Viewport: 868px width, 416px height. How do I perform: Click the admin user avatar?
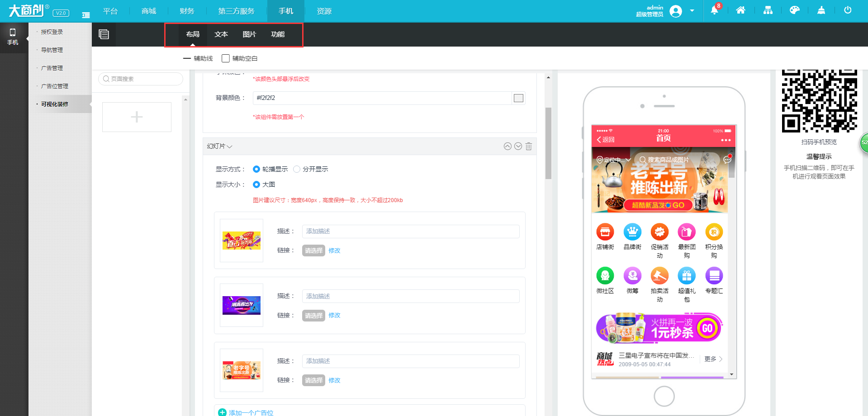pos(676,11)
